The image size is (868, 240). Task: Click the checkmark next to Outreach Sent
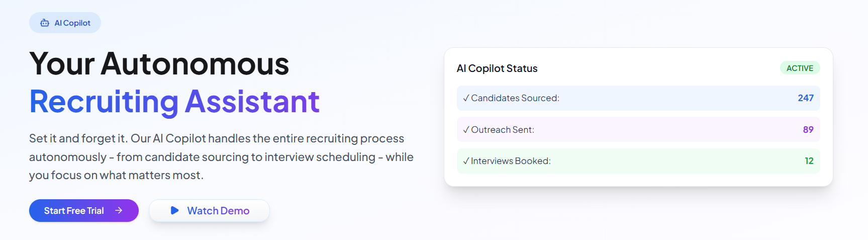coord(466,130)
